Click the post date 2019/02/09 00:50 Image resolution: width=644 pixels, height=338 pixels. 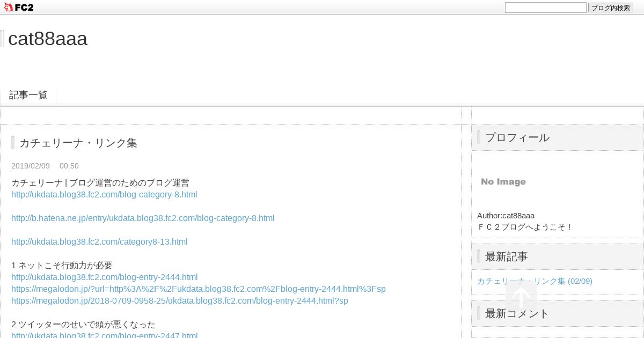tap(45, 166)
